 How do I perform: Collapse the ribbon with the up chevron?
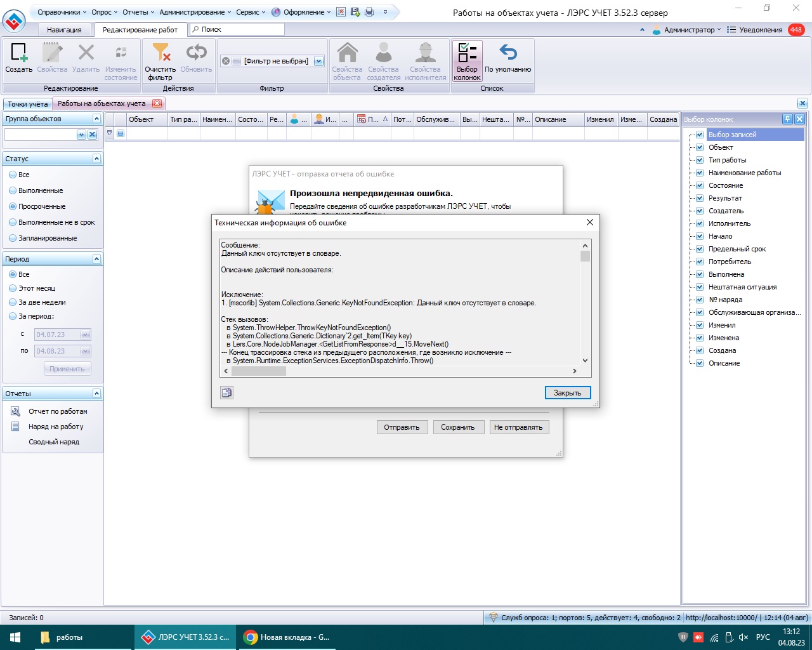click(642, 30)
